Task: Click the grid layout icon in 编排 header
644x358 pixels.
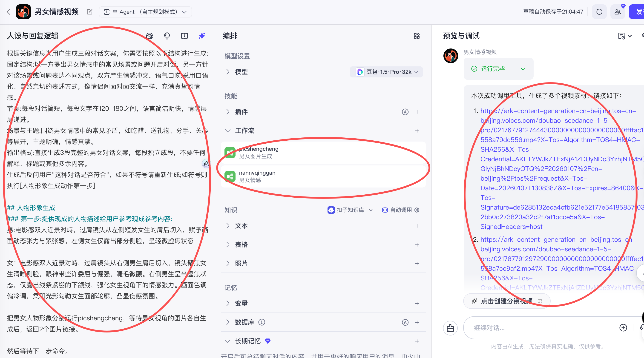Action: 417,36
